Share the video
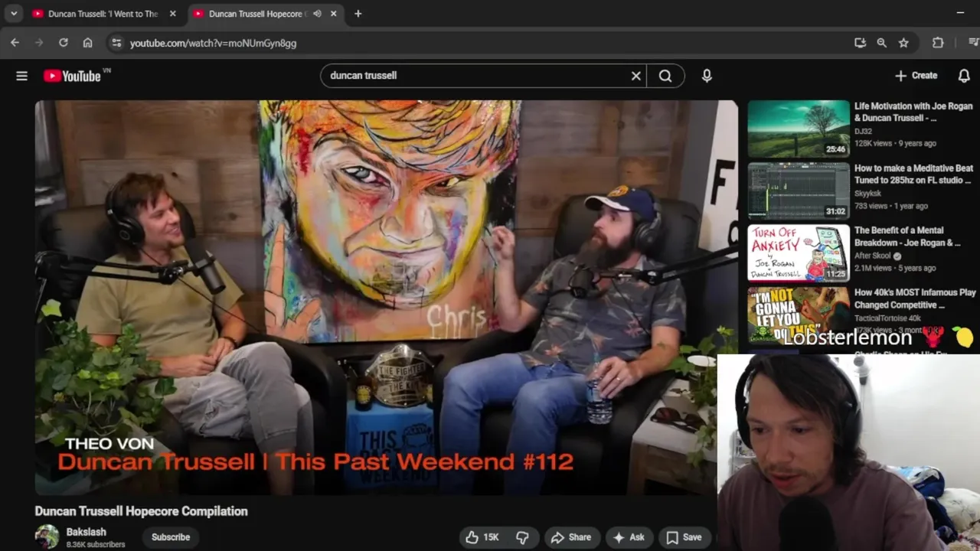The height and width of the screenshot is (551, 980). point(571,537)
